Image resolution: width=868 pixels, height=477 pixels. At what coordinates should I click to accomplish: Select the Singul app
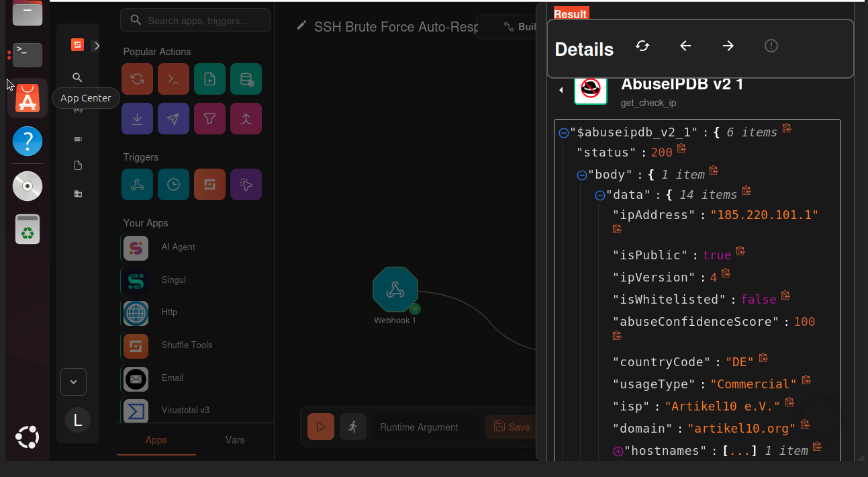tap(196, 280)
